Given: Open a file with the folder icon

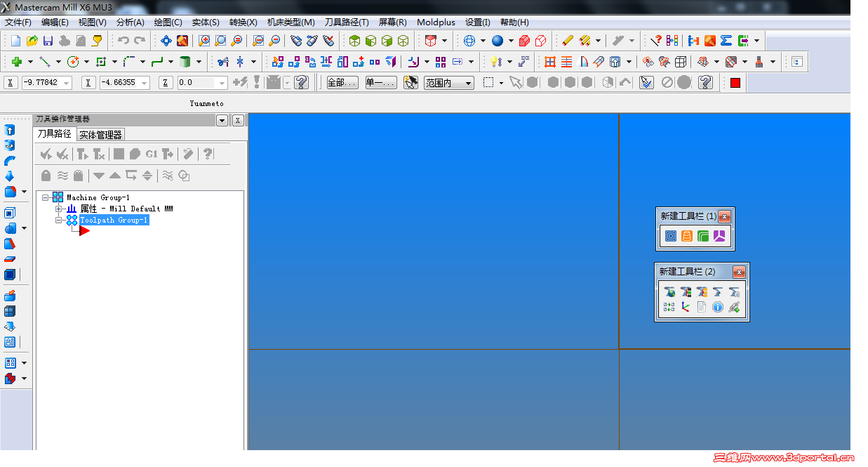Looking at the screenshot, I should (32, 41).
